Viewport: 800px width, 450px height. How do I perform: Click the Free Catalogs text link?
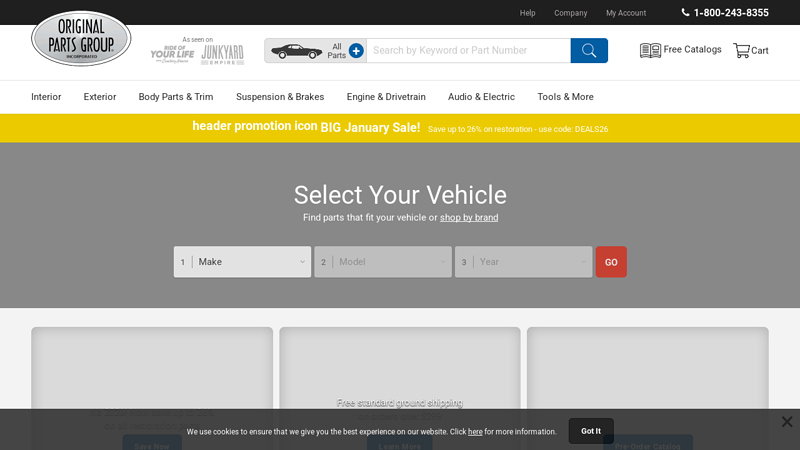692,49
